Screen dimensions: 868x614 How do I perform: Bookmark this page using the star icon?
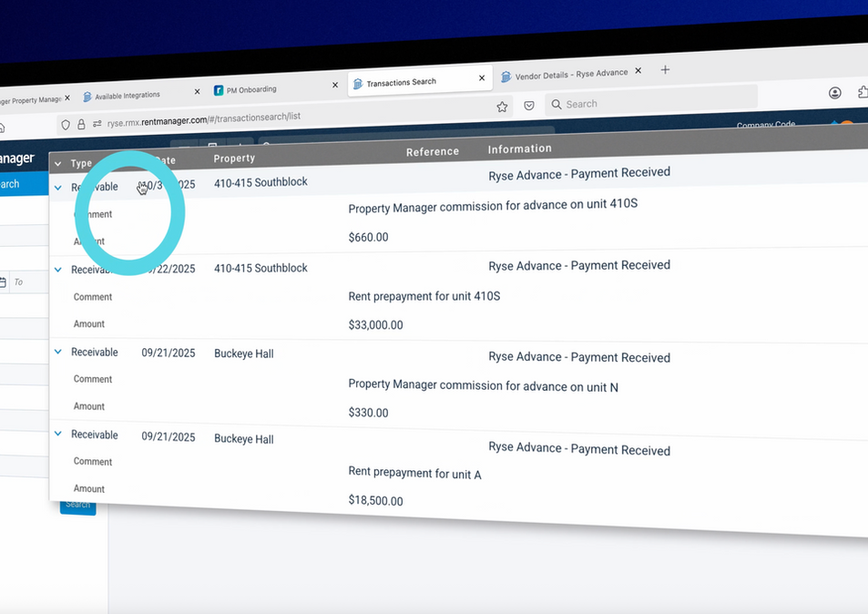click(x=502, y=107)
